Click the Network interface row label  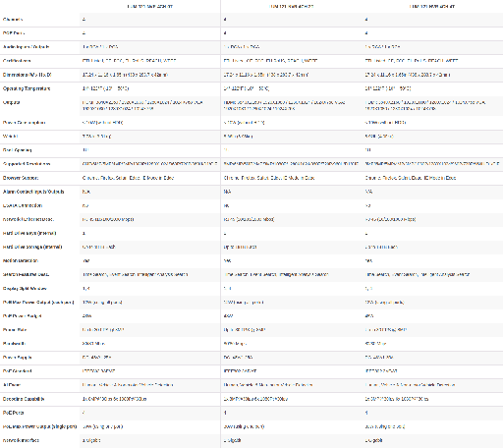pos(21,440)
